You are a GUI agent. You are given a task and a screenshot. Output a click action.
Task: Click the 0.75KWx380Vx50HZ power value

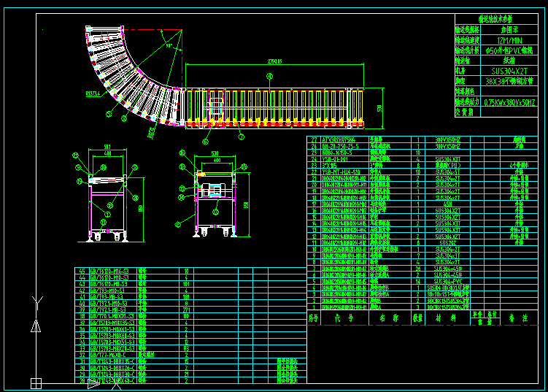509,102
